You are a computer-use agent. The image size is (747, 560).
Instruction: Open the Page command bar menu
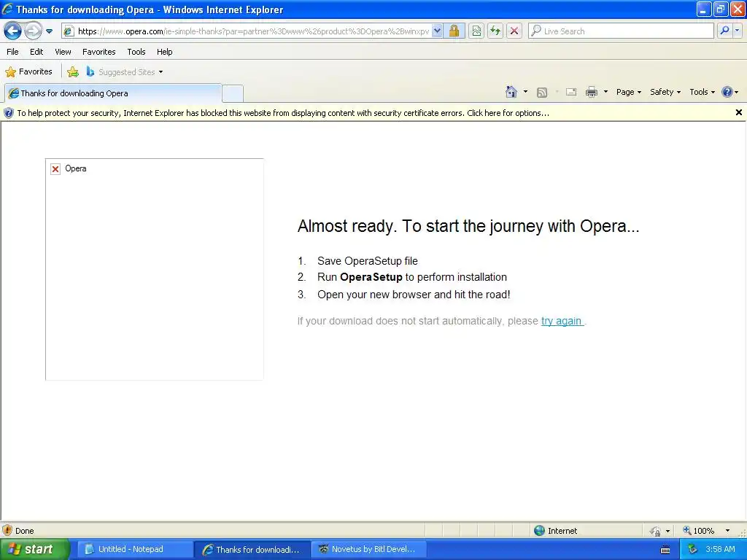[628, 92]
